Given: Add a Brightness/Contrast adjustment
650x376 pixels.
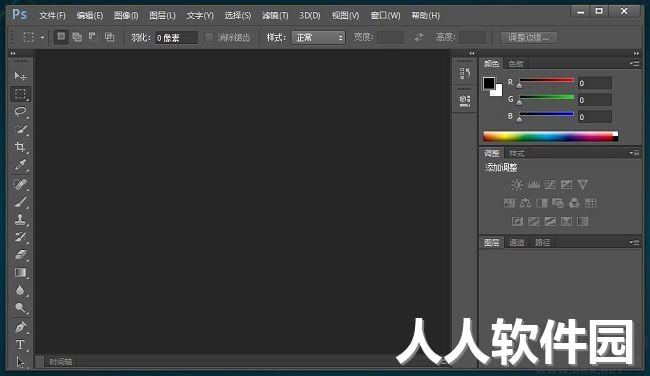Looking at the screenshot, I should [x=517, y=184].
